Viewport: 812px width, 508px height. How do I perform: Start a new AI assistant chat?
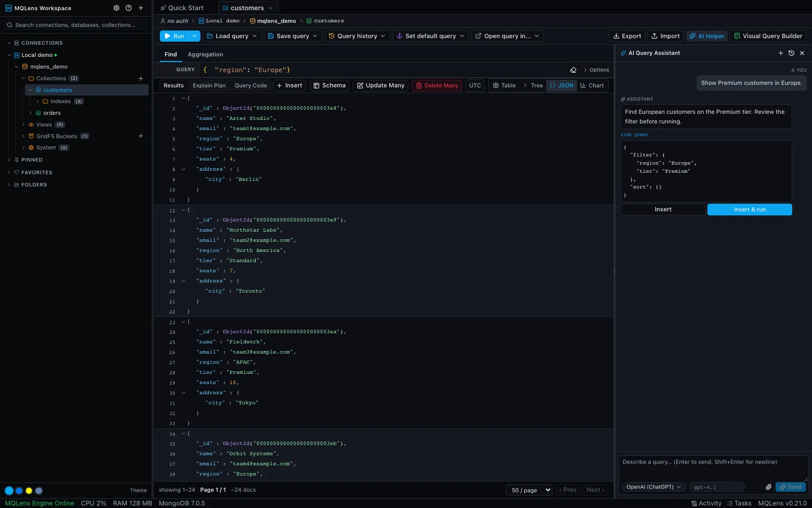(x=781, y=53)
